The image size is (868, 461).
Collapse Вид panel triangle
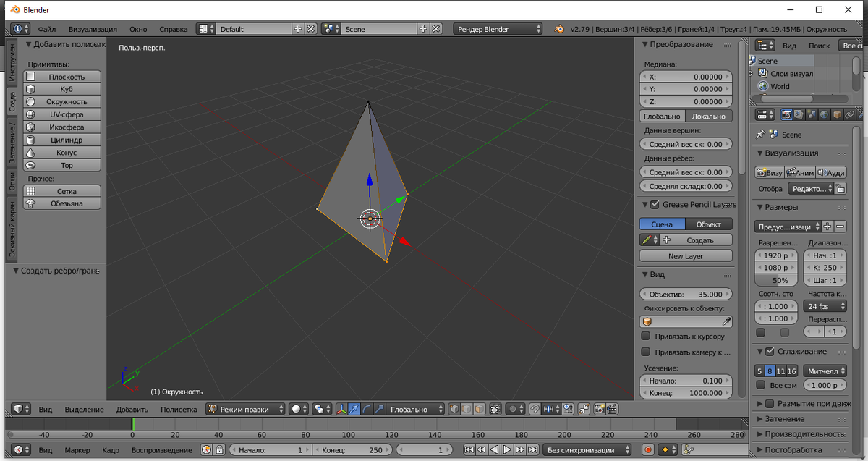point(644,274)
